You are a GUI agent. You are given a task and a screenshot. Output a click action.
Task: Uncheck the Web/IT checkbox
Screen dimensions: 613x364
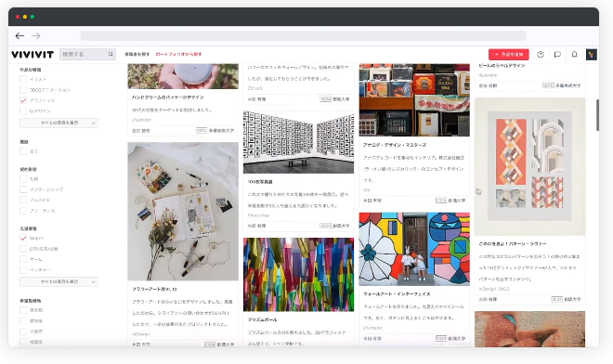23,238
